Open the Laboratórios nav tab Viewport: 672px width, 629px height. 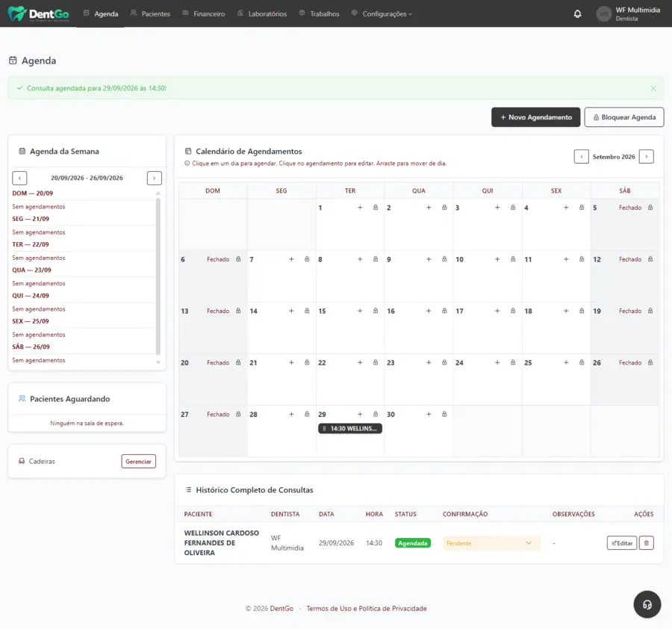coord(262,13)
